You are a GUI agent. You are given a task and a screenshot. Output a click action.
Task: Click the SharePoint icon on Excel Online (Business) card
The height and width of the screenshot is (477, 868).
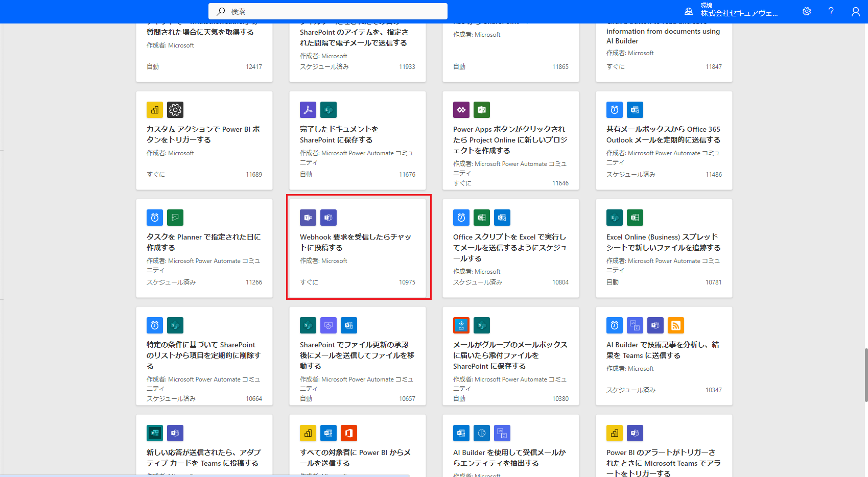[x=615, y=218]
